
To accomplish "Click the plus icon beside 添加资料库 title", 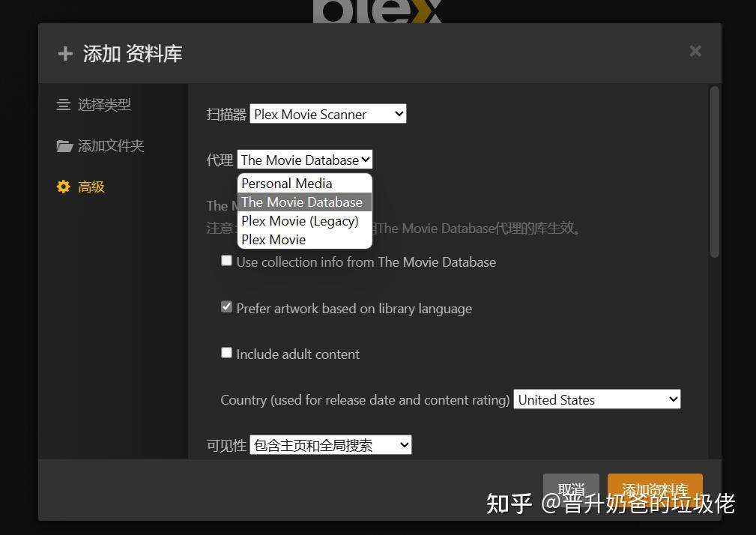I will tap(65, 53).
